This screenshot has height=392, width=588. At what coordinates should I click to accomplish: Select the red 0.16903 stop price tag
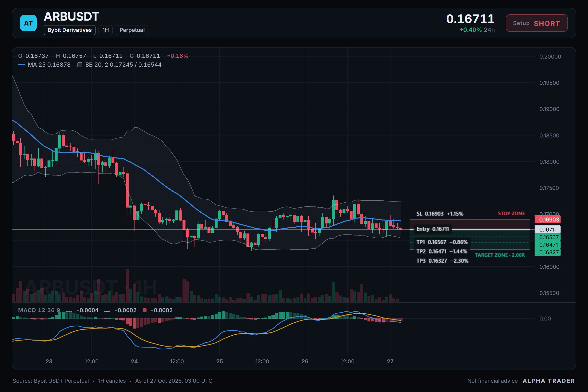[x=548, y=220]
